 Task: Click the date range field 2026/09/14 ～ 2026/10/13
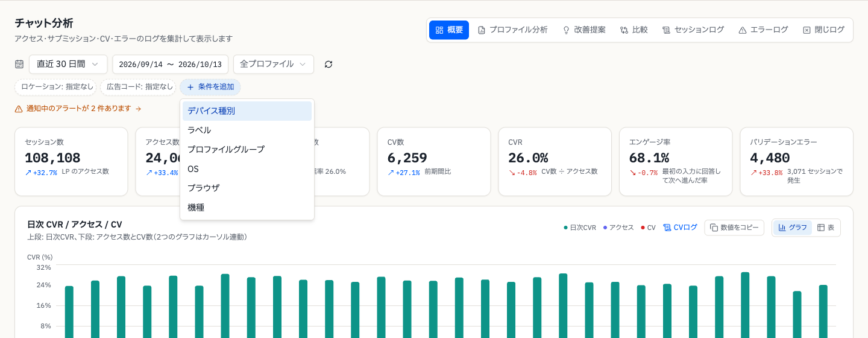pyautogui.click(x=171, y=64)
